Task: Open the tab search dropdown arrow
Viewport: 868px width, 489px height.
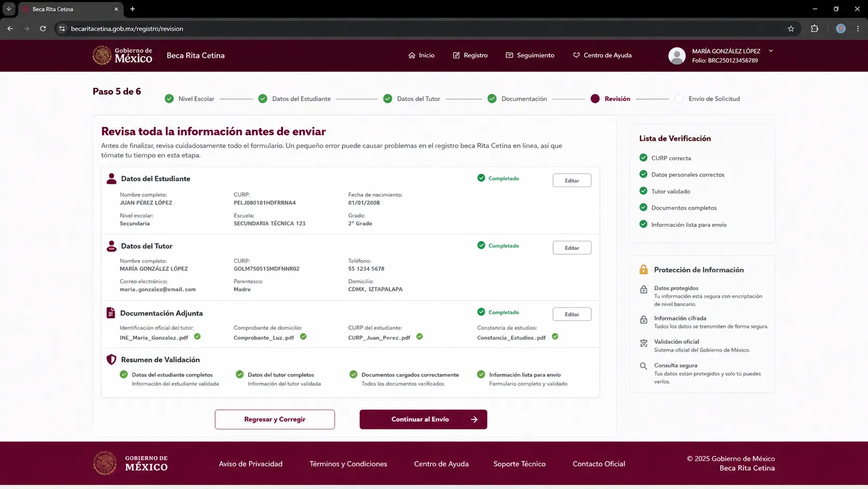Action: click(9, 9)
